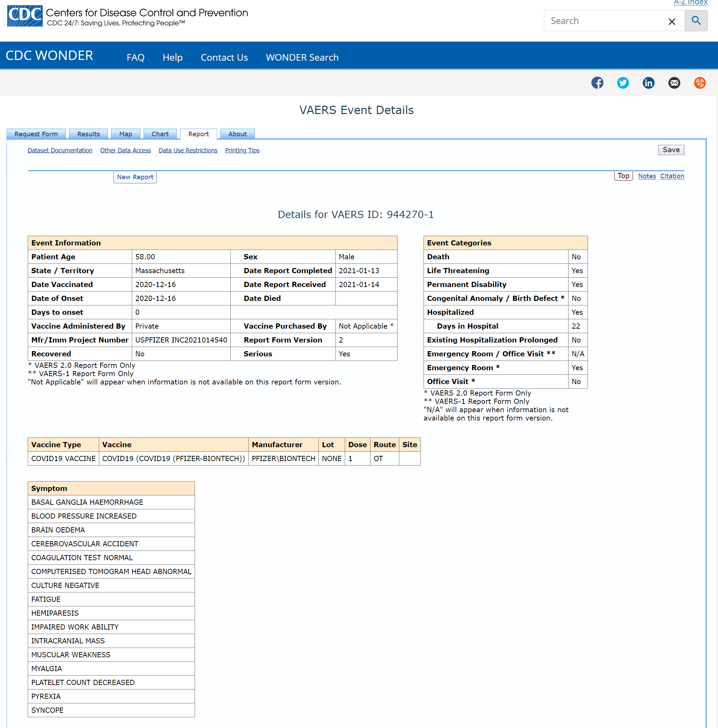The height and width of the screenshot is (728, 718).
Task: Click the magnifying glass search button
Action: [696, 21]
